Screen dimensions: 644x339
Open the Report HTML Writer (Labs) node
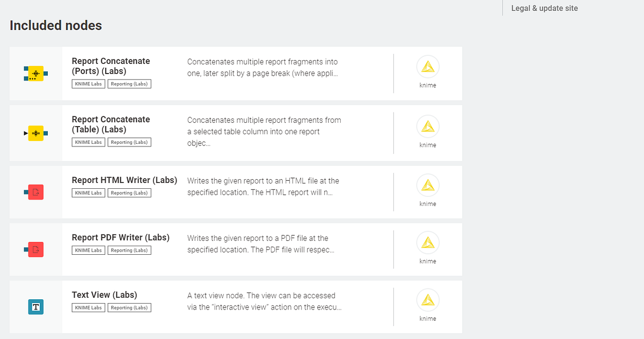coord(124,180)
